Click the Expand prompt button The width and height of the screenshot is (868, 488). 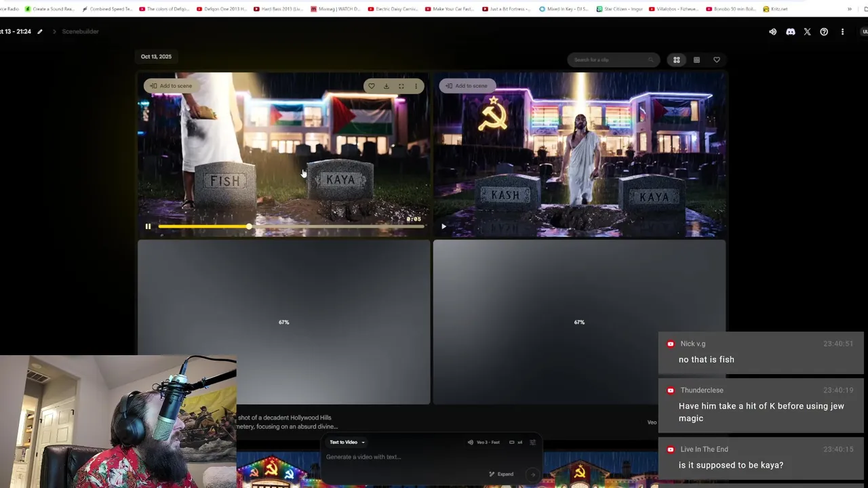(502, 474)
